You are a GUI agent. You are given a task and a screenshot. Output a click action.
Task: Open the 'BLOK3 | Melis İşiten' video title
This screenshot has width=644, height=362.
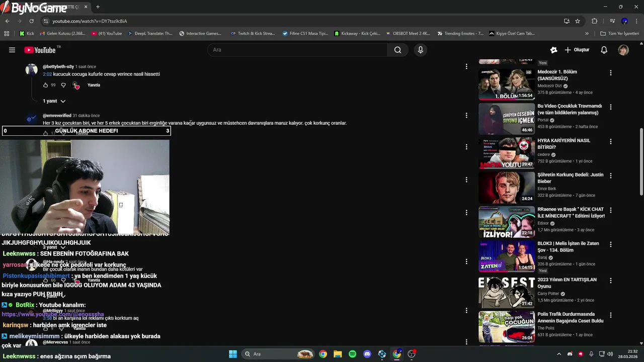[x=569, y=247]
